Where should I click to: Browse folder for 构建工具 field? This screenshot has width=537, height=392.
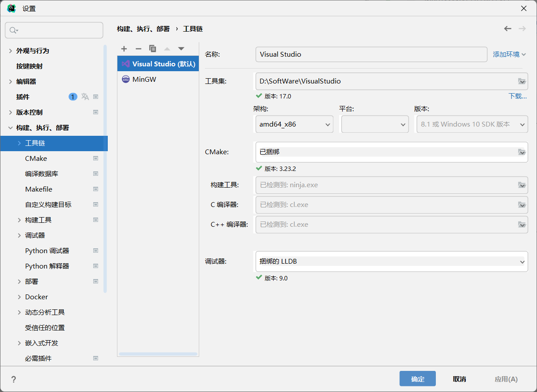[x=522, y=185]
